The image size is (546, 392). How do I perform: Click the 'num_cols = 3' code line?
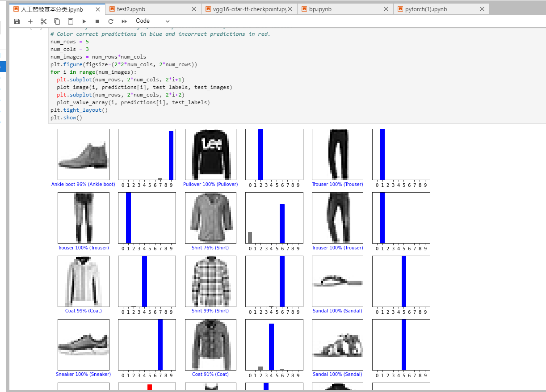click(70, 49)
